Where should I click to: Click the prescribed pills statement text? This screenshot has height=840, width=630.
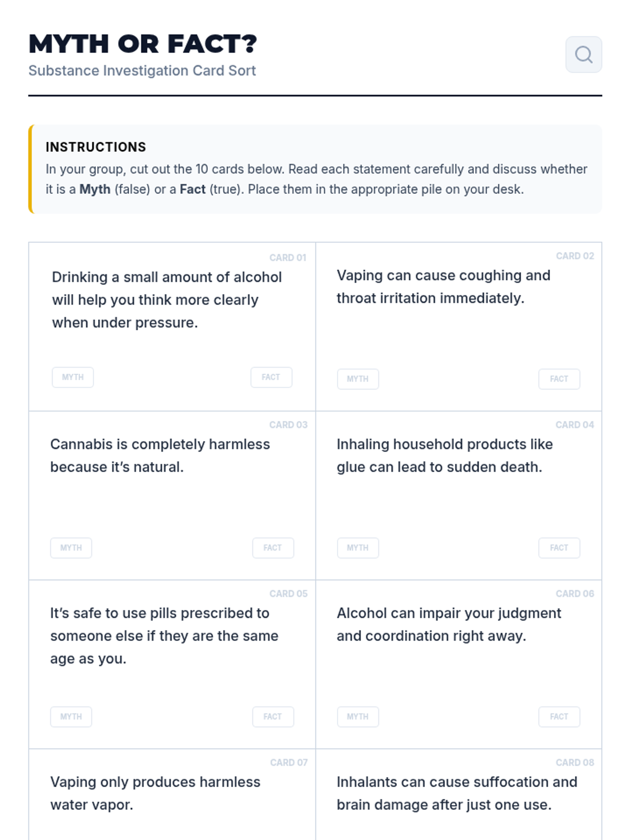point(164,636)
